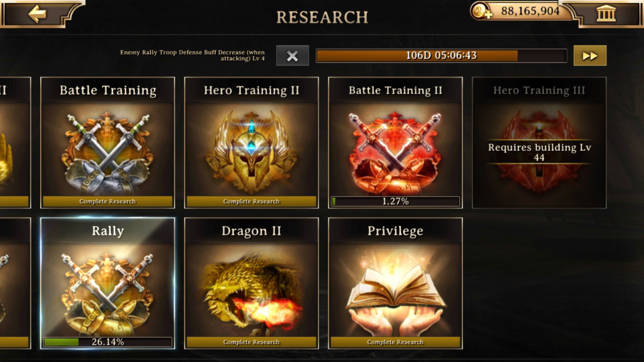Click Rally 26.14% progress bar

coord(107,342)
